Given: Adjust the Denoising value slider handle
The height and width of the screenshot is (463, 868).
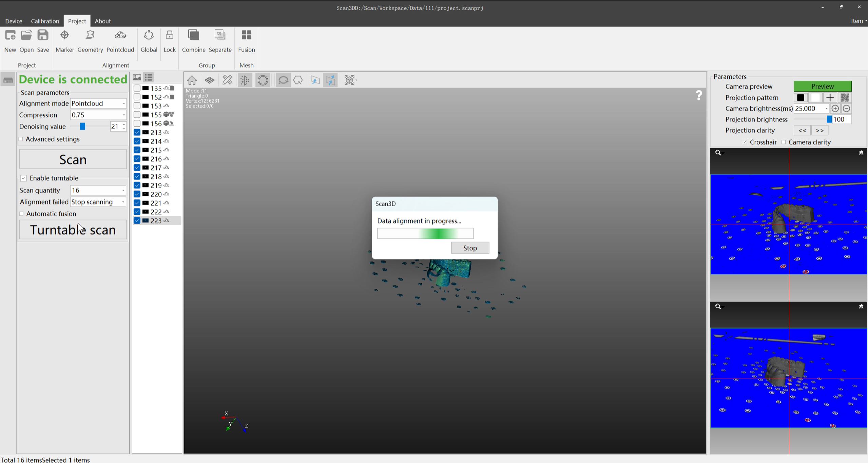Looking at the screenshot, I should (82, 127).
